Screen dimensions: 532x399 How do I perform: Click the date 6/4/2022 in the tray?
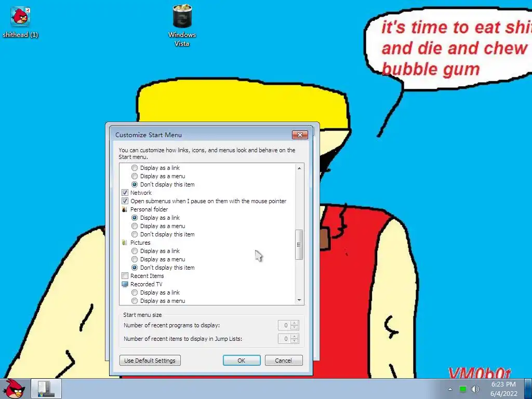coord(504,394)
